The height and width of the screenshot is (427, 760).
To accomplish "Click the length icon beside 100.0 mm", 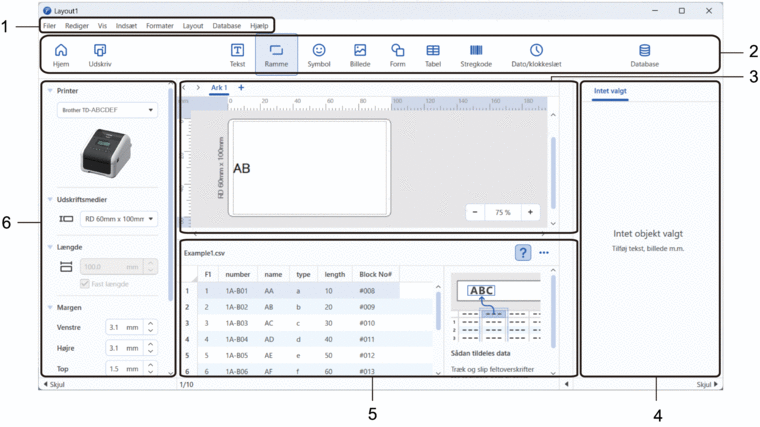I will [66, 267].
